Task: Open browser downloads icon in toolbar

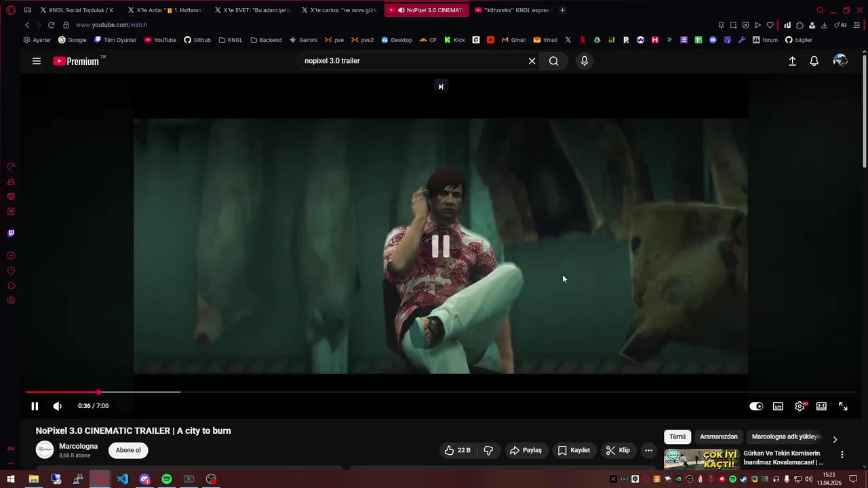Action: pos(824,25)
